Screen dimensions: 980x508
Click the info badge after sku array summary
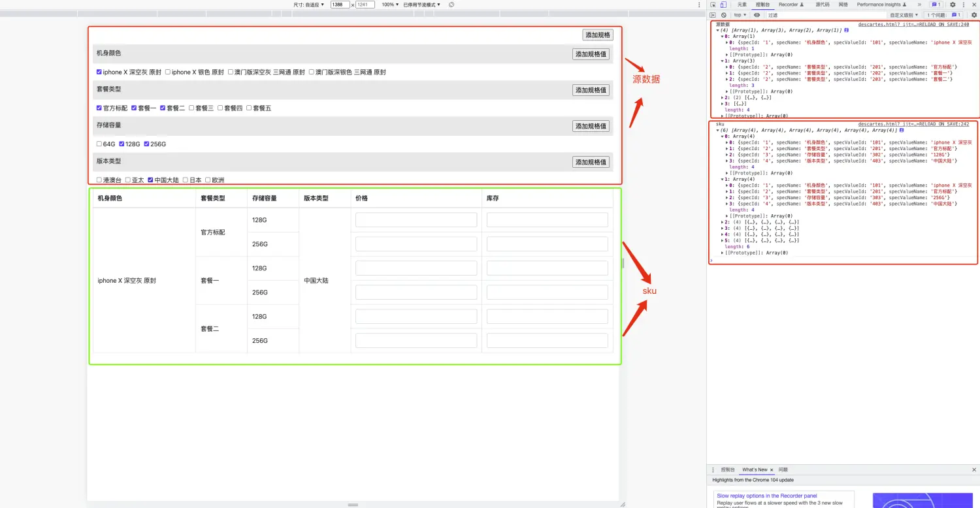click(902, 130)
